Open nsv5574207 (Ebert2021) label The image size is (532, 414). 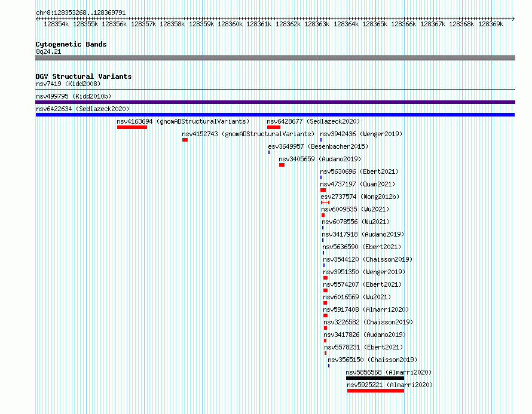pos(362,284)
